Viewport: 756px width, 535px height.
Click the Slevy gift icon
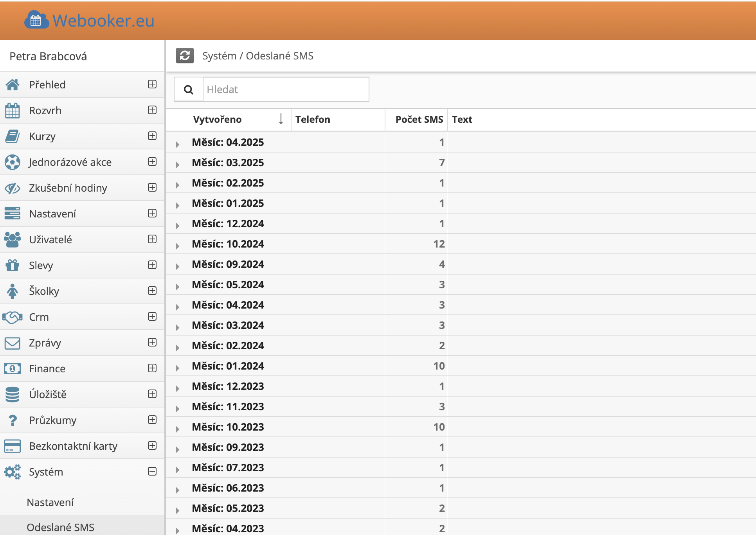[13, 265]
